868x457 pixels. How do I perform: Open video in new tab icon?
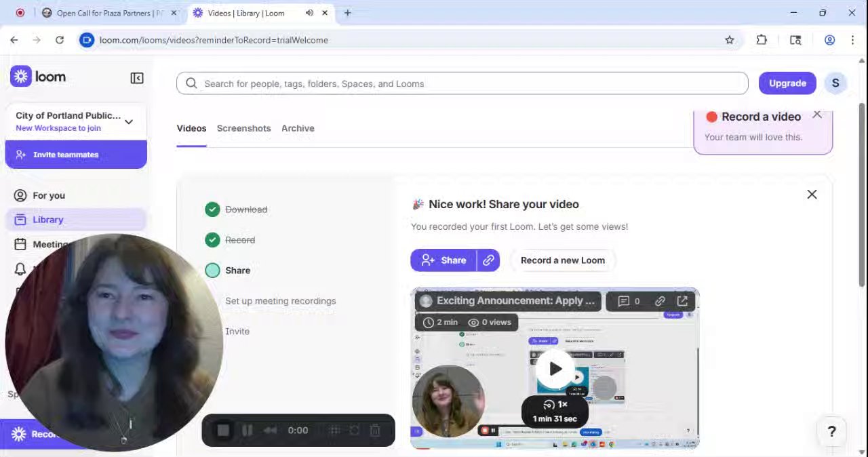[682, 301]
